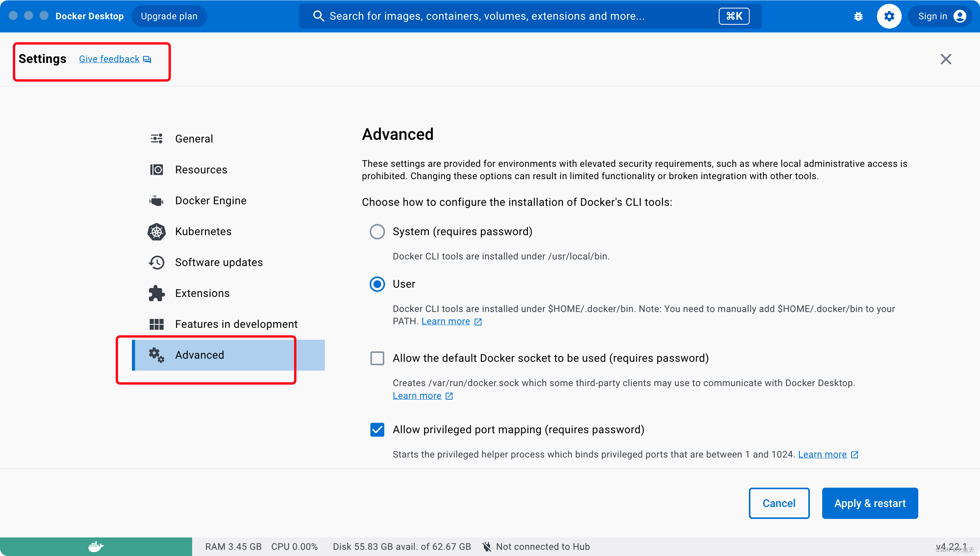
Task: Click the Extensions puzzle piece icon
Action: pos(156,293)
